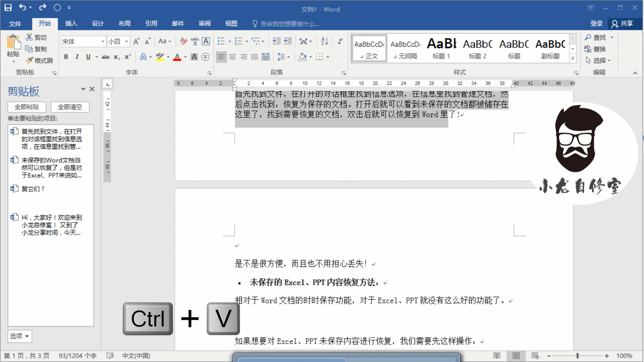Activate the Format Painter brush

point(29,60)
